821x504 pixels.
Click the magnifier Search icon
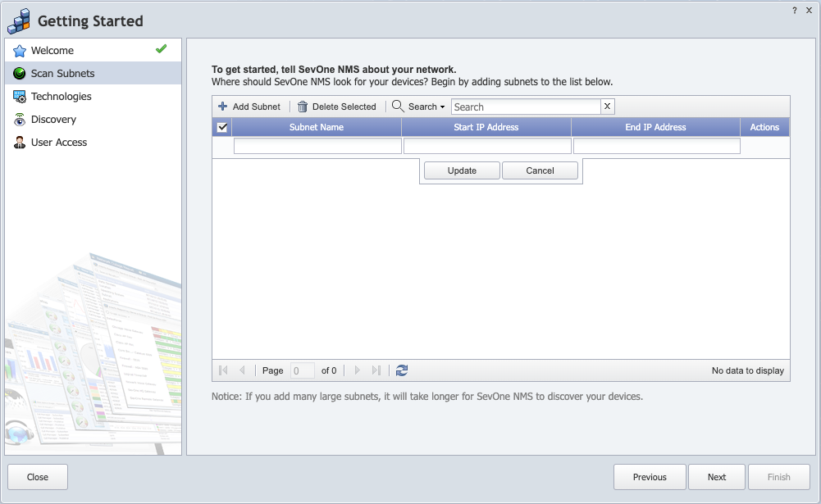(398, 107)
